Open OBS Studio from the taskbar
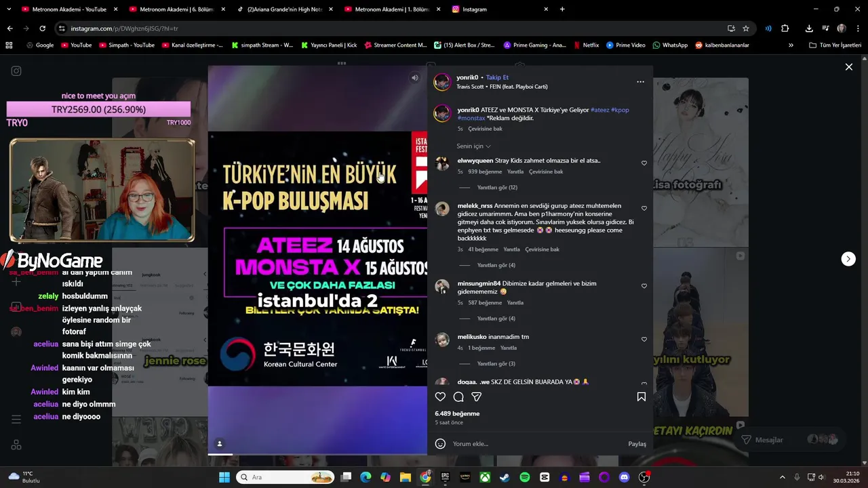This screenshot has height=488, width=868. 644,477
